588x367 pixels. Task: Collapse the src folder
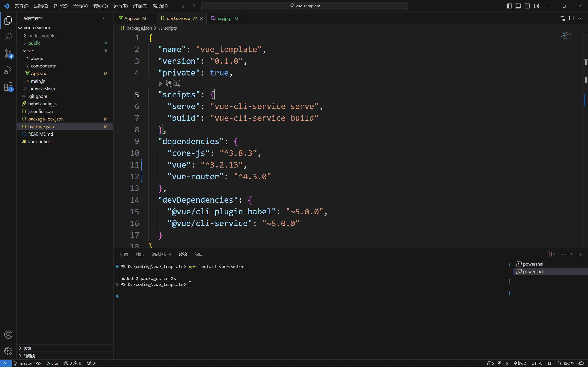click(x=31, y=51)
